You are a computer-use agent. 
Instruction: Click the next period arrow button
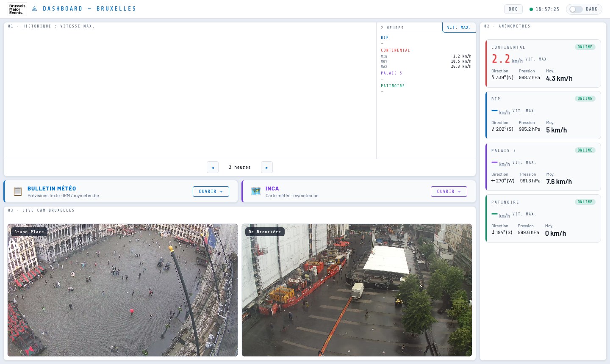[x=266, y=167]
